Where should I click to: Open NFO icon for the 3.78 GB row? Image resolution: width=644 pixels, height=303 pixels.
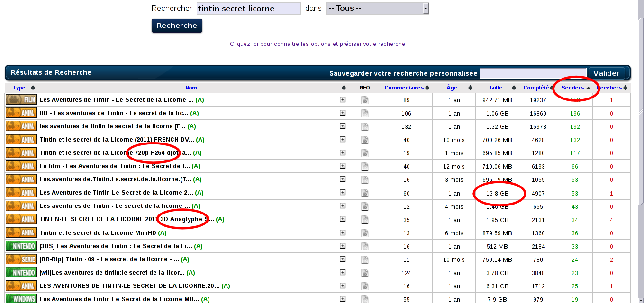pyautogui.click(x=364, y=272)
